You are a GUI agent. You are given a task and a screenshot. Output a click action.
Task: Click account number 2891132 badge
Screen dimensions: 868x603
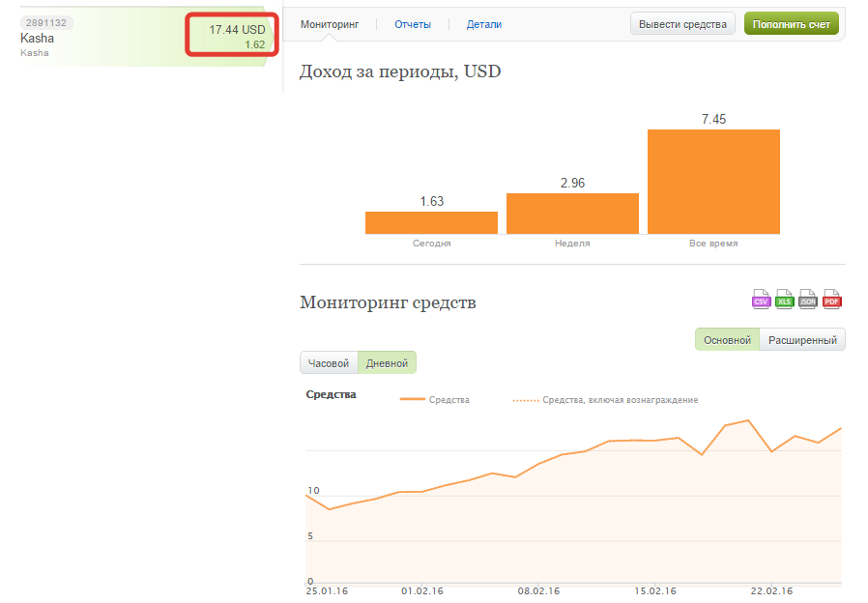[46, 22]
